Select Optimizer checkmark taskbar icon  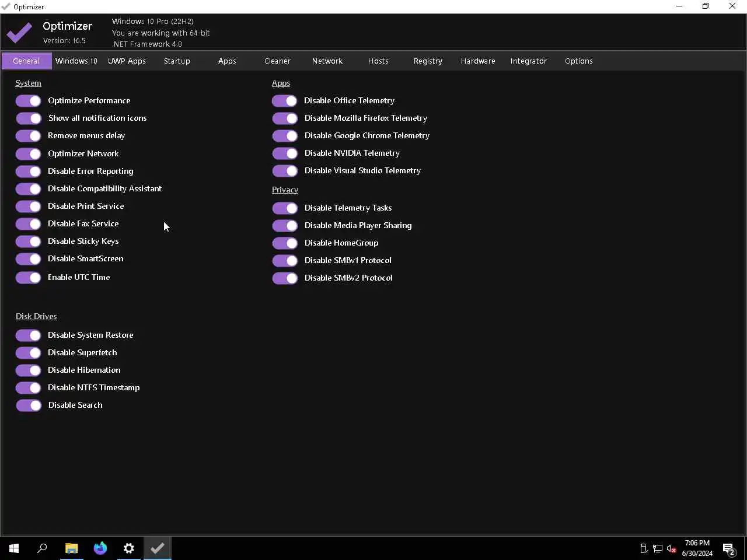point(158,548)
